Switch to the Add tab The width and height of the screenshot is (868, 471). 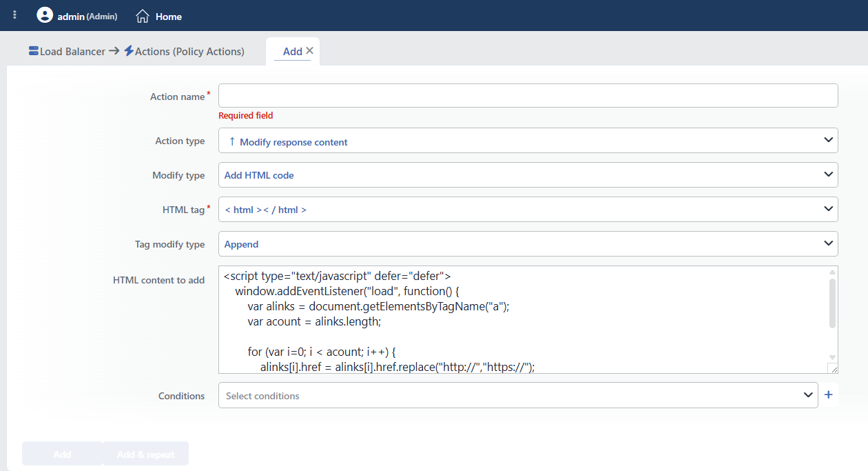click(293, 51)
